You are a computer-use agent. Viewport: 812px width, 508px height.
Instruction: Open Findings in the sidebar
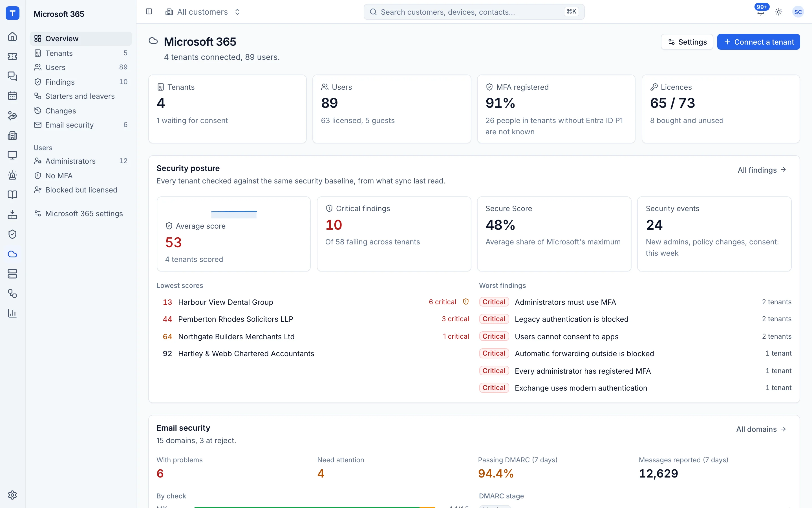(x=81, y=82)
